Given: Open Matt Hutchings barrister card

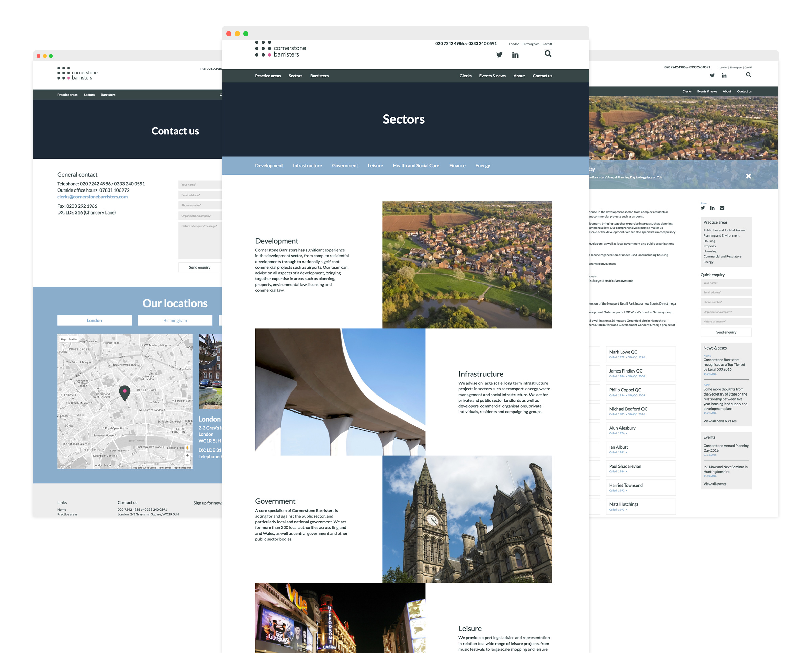Looking at the screenshot, I should click(641, 506).
